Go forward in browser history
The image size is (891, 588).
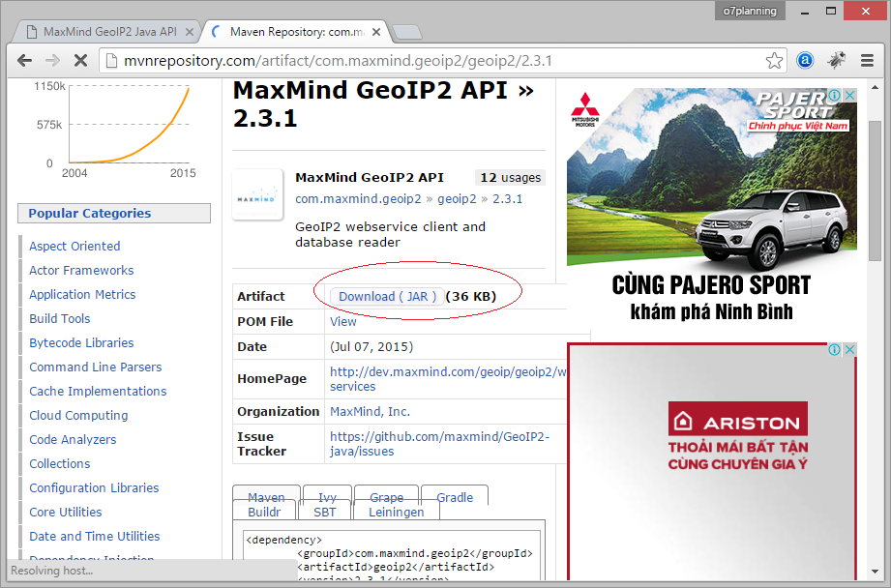point(52,60)
